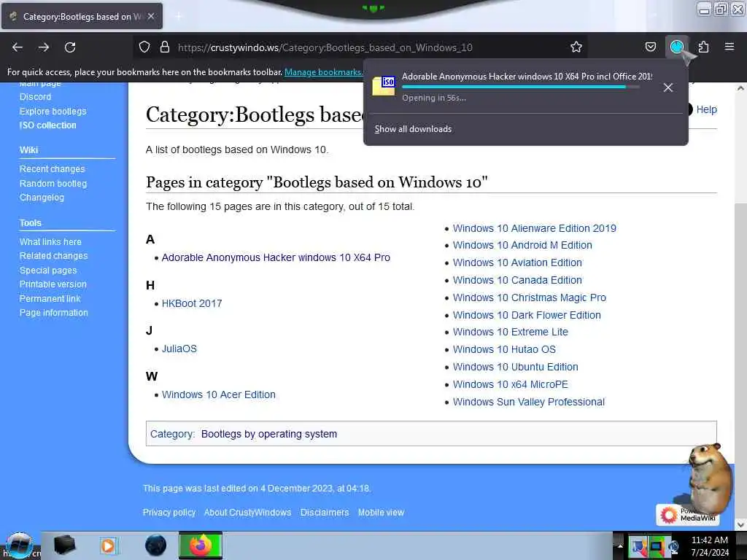747x560 pixels.
Task: Open Manage bookmarks link
Action: click(323, 72)
